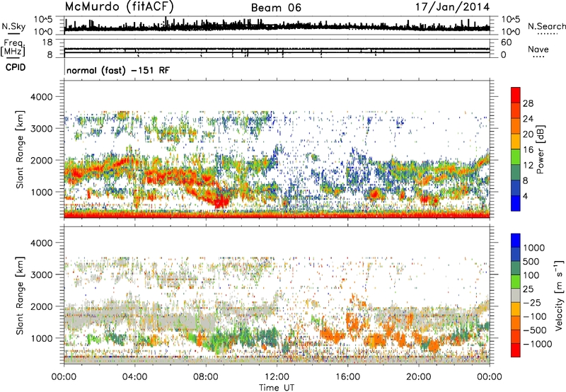The width and height of the screenshot is (566, 392).
Task: Click the "N.Search" legend label
Action: 546,26
